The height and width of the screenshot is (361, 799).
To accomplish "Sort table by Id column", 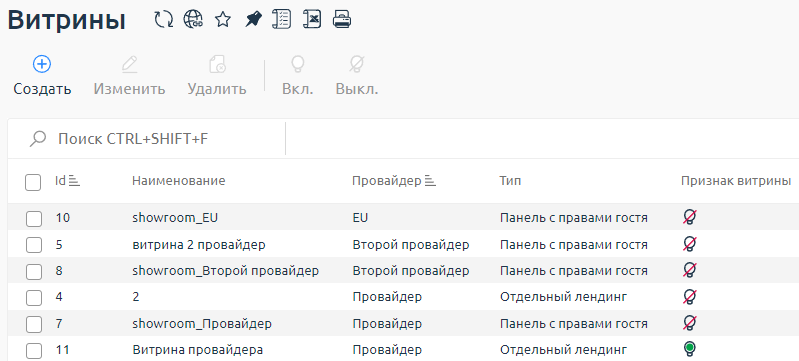I will click(68, 180).
